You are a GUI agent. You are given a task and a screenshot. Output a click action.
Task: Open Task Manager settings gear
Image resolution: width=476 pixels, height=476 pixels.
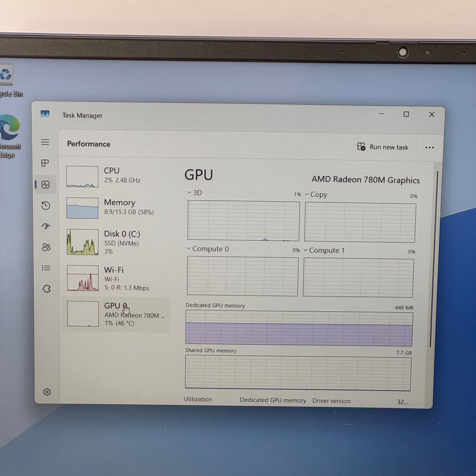tap(47, 392)
